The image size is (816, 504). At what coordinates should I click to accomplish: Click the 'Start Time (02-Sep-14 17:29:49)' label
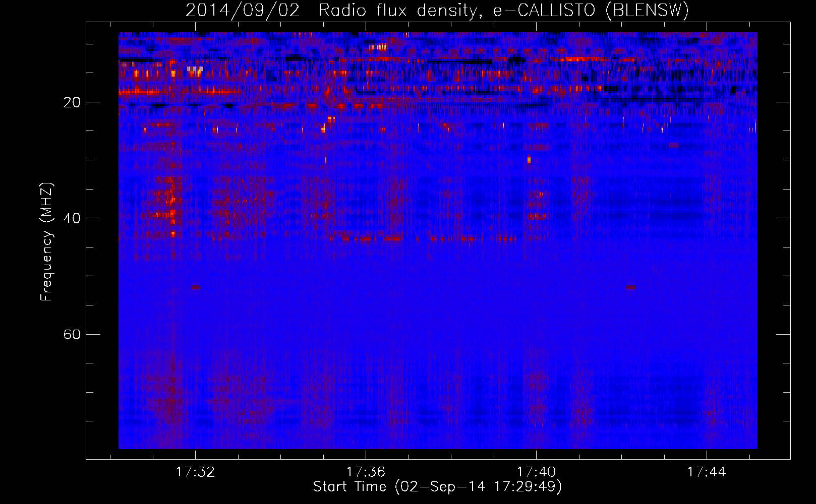coord(437,487)
